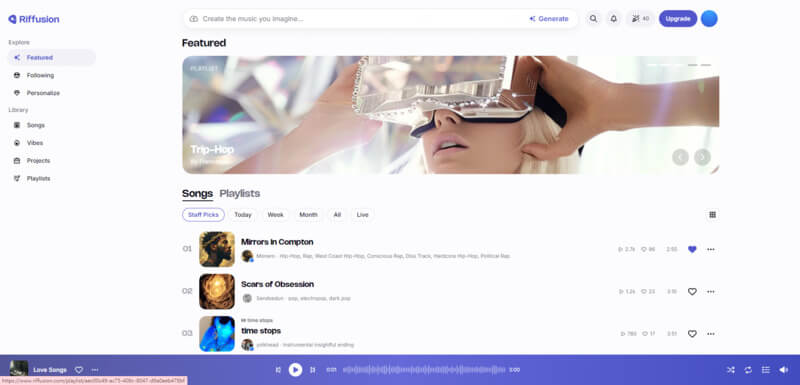Open the blue profile avatar menu
This screenshot has height=385, width=800.
709,19
